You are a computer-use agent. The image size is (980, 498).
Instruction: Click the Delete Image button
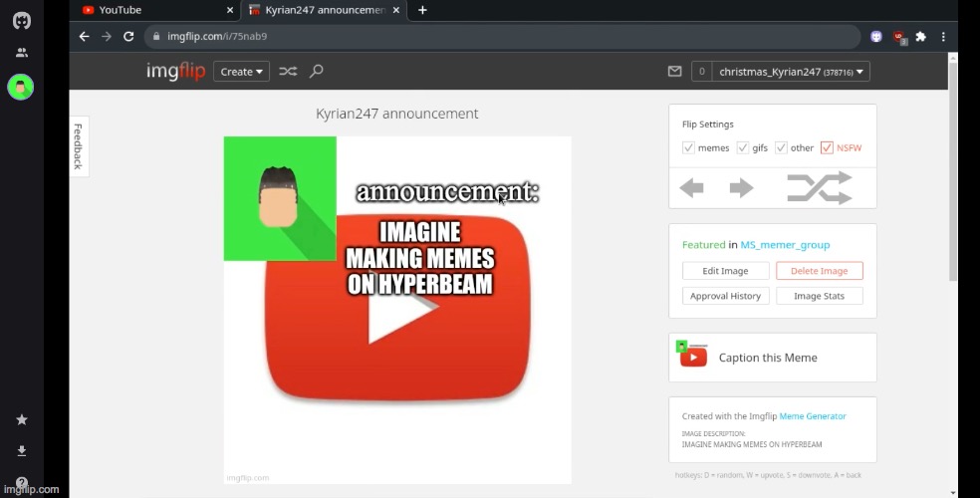(x=820, y=271)
